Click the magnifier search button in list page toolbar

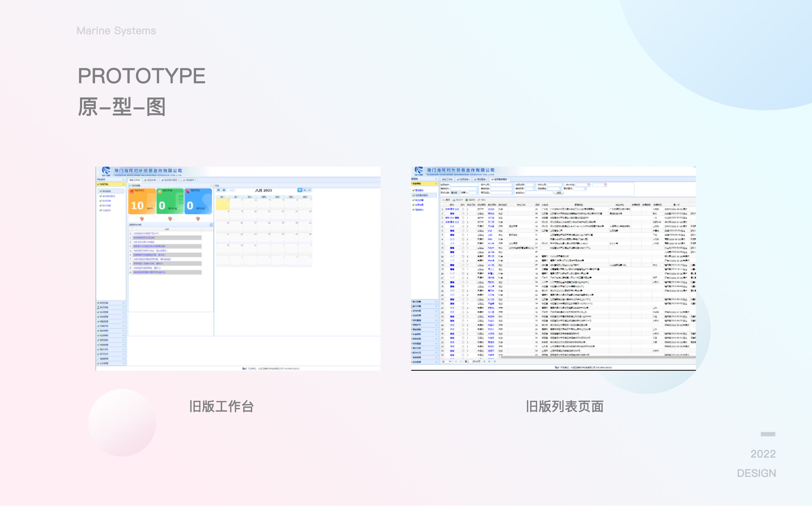click(x=446, y=200)
